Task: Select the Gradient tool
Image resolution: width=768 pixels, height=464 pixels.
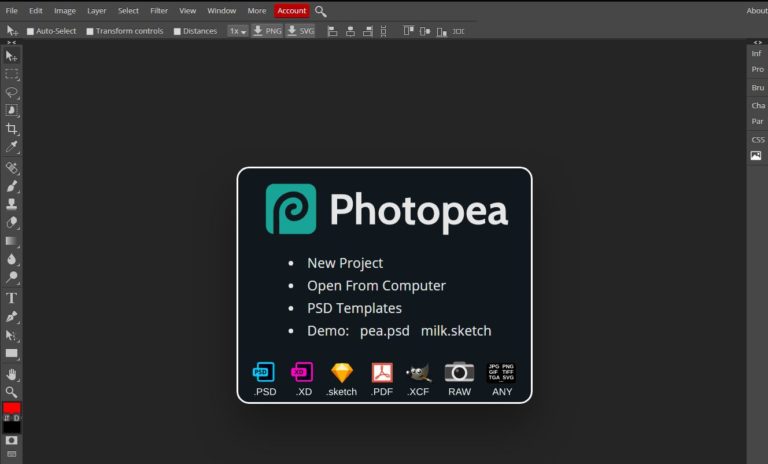Action: (11, 241)
